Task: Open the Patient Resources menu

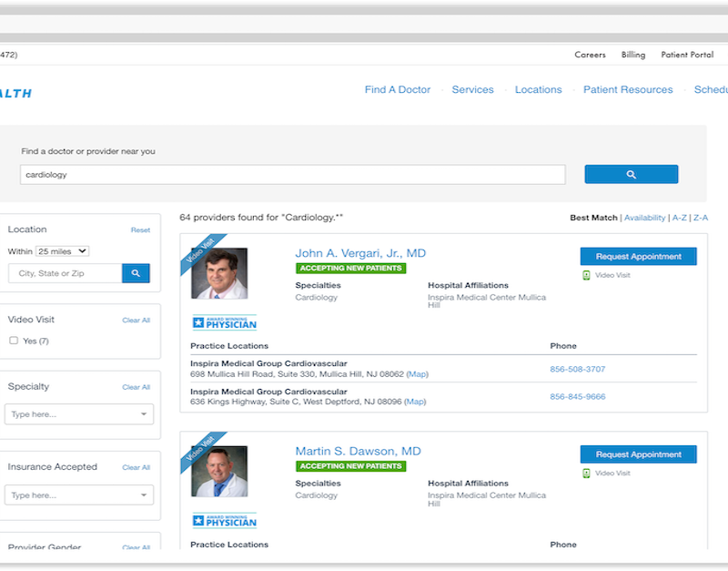Action: pyautogui.click(x=628, y=90)
